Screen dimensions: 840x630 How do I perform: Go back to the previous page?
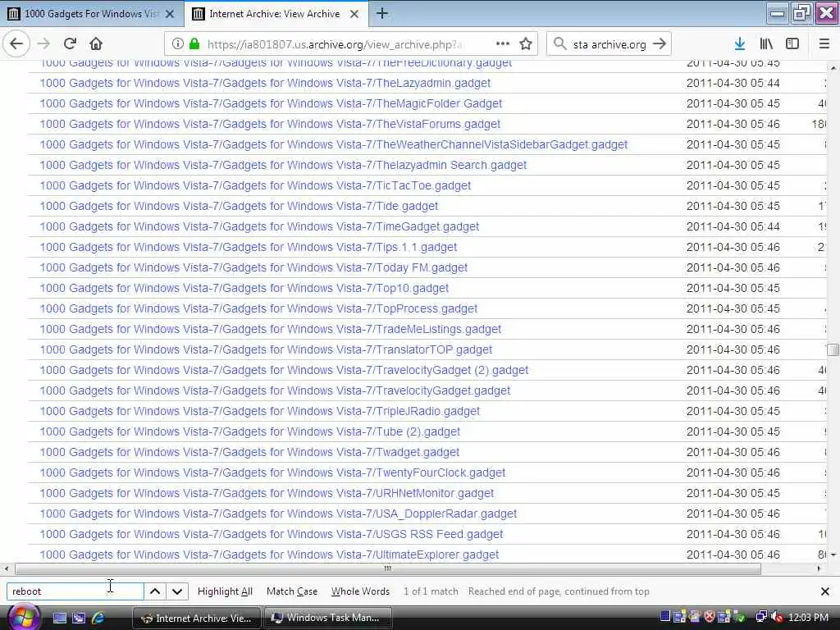(x=16, y=44)
